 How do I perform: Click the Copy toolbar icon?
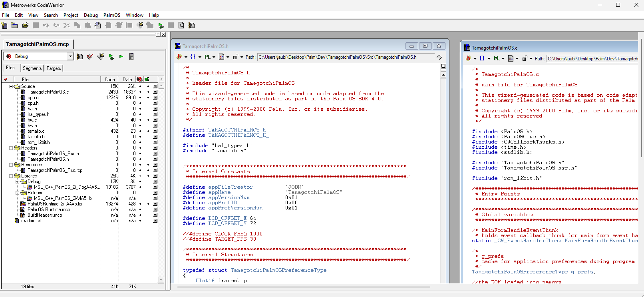pos(77,25)
